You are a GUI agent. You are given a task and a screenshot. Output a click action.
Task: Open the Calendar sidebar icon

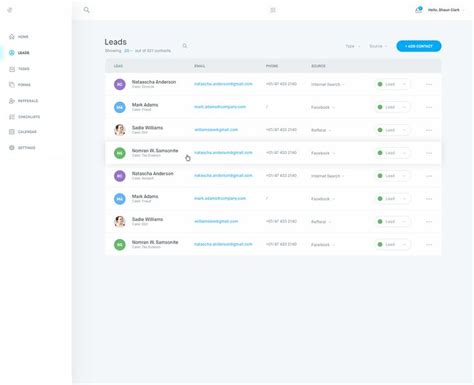[12, 132]
